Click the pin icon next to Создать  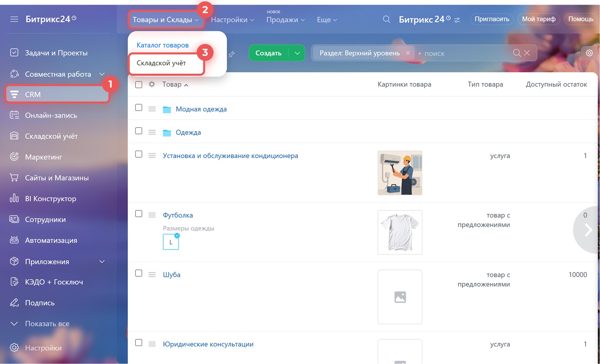point(231,54)
